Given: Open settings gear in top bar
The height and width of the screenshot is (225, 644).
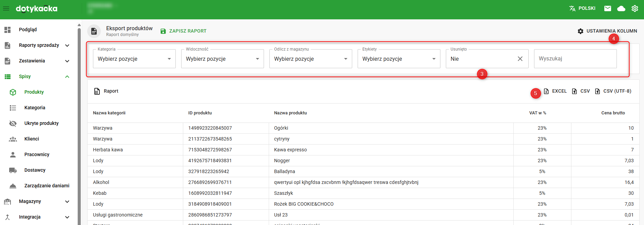Looking at the screenshot, I should click(x=634, y=8).
